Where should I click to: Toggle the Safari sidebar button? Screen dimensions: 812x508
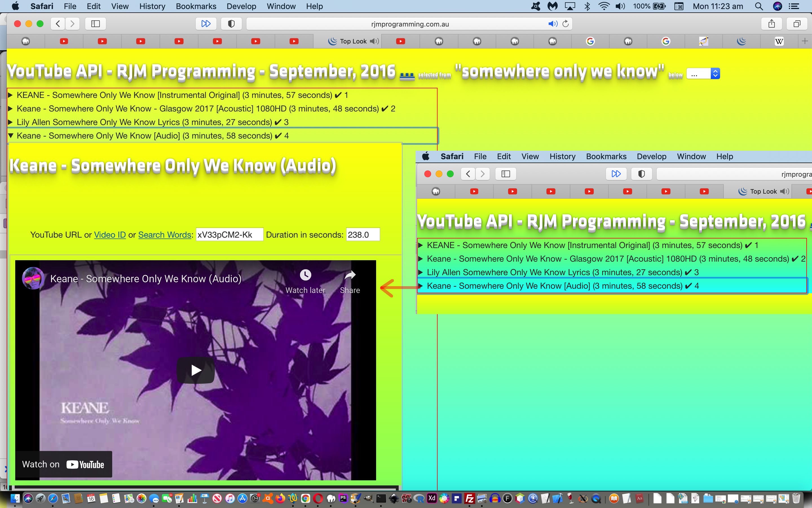(96, 23)
